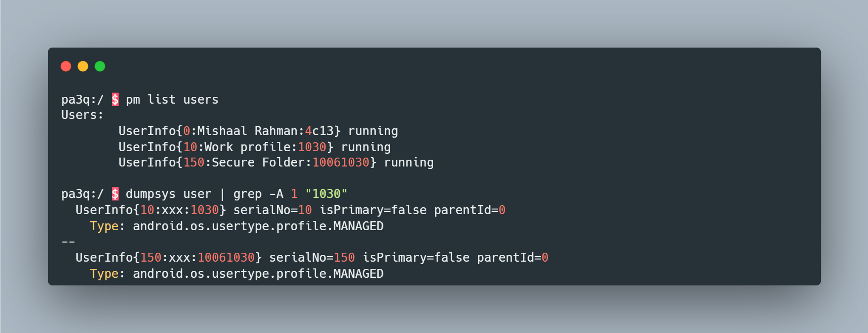The height and width of the screenshot is (333, 868).
Task: Click "isPrimary=false" on the serialNo=150 line
Action: pyautogui.click(x=416, y=257)
